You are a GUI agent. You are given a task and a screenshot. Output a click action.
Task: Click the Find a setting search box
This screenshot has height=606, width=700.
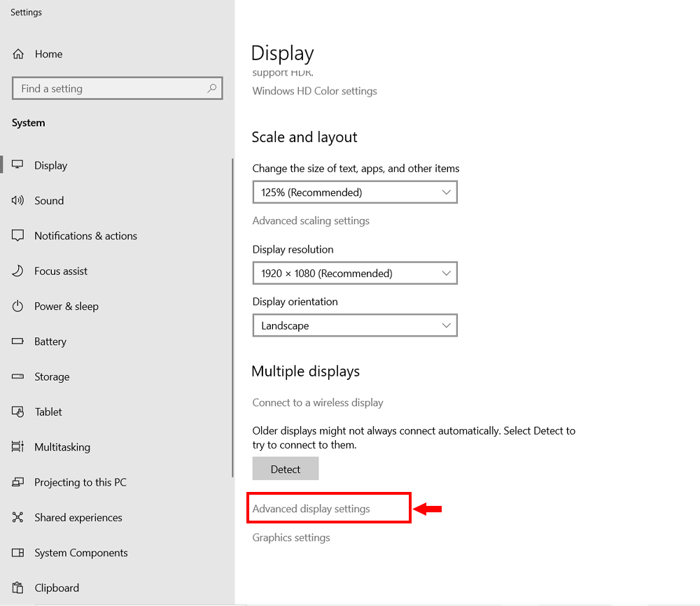(x=112, y=89)
